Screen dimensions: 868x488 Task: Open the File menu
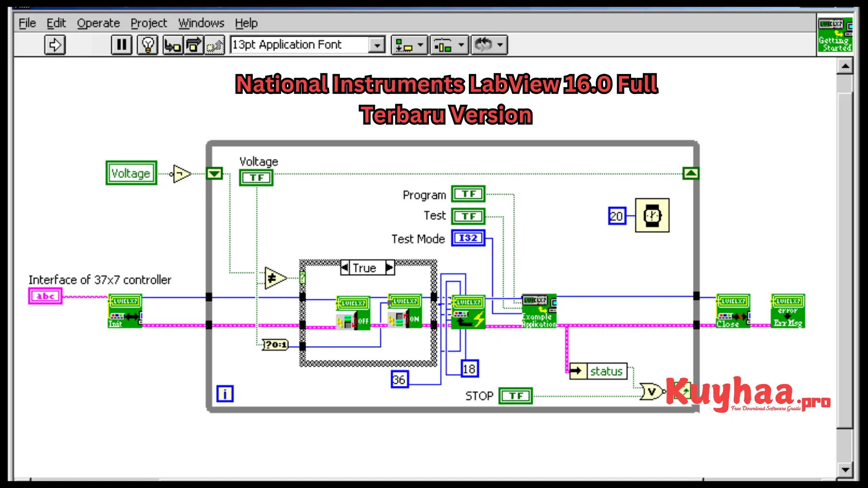[27, 23]
